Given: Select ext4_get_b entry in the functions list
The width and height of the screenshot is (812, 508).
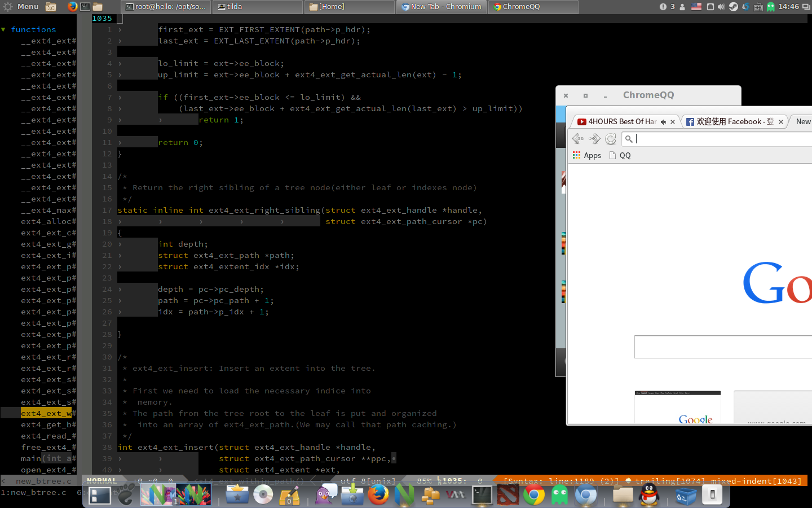Looking at the screenshot, I should pyautogui.click(x=48, y=424).
